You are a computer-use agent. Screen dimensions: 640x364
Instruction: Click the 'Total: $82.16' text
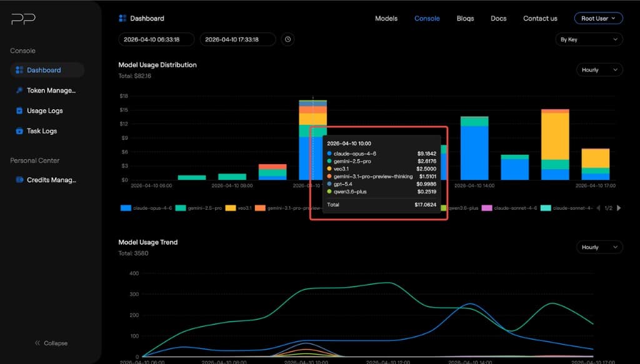(x=135, y=76)
